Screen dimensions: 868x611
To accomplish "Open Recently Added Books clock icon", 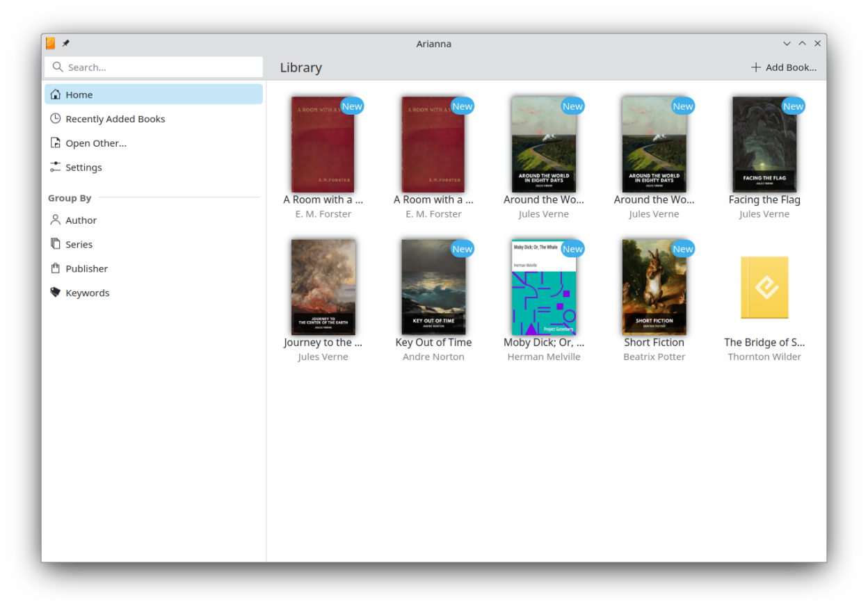I will (x=56, y=119).
